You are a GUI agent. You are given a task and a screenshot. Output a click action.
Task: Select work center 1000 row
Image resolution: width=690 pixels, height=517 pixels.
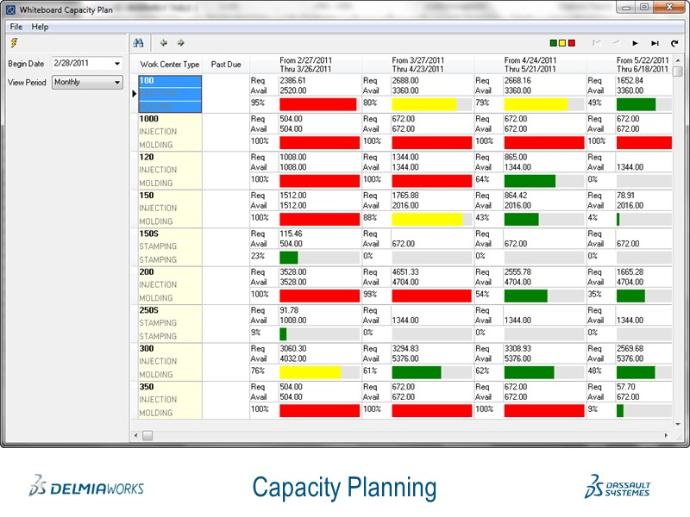click(x=169, y=131)
